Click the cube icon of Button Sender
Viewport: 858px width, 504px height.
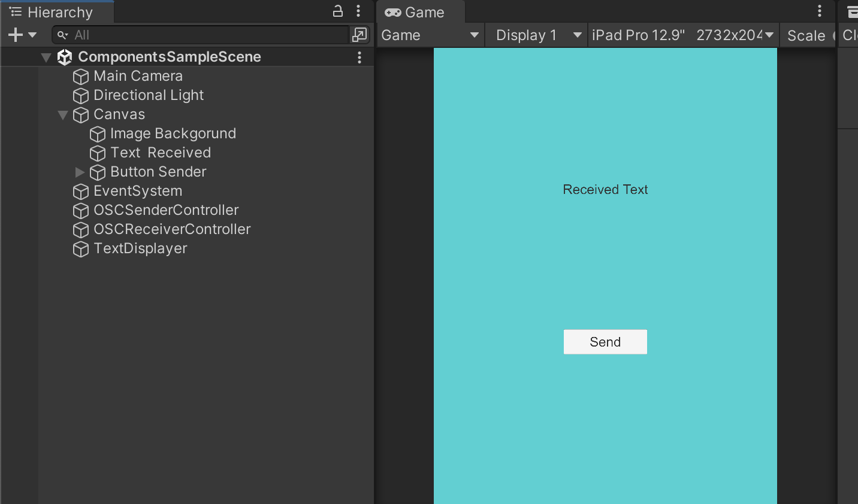point(98,172)
